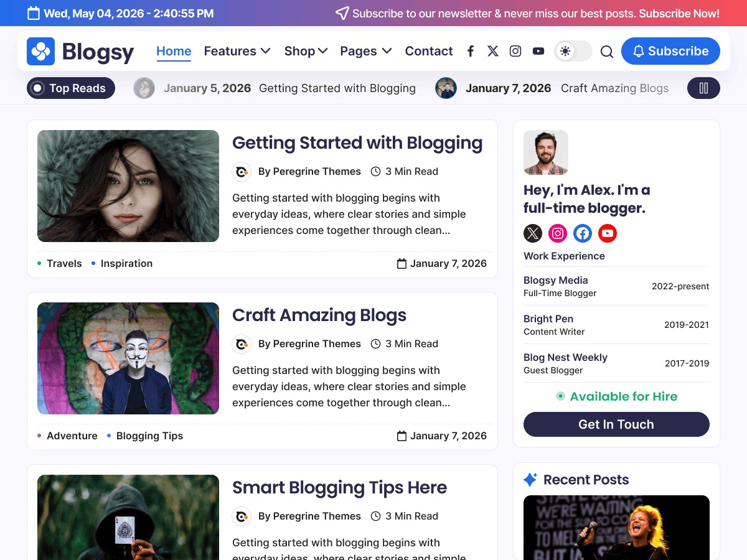Click the calendar icon in the top bar
This screenshot has height=560, width=747.
pyautogui.click(x=34, y=13)
